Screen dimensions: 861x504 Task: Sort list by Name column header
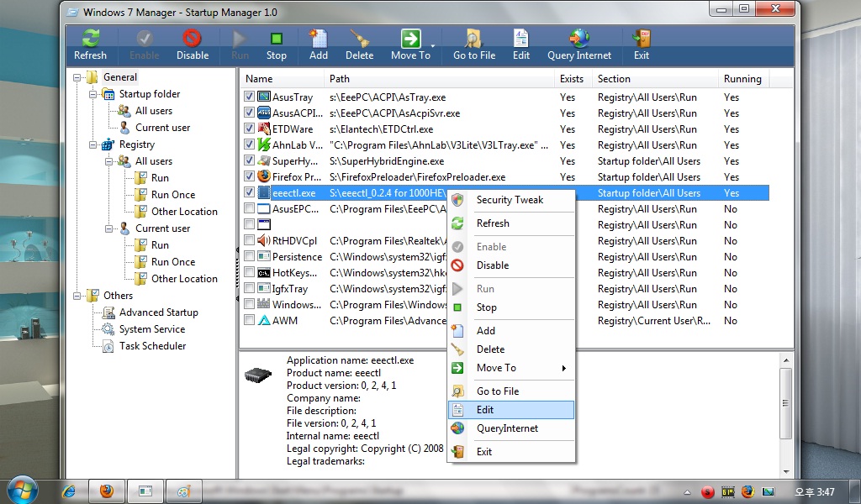(x=283, y=78)
